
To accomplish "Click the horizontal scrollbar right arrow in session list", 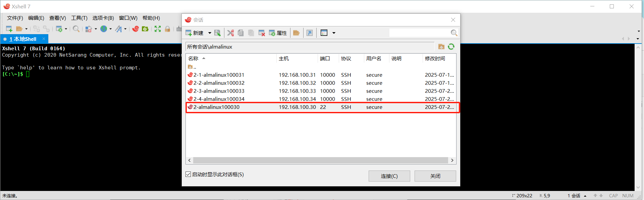I will (x=452, y=160).
